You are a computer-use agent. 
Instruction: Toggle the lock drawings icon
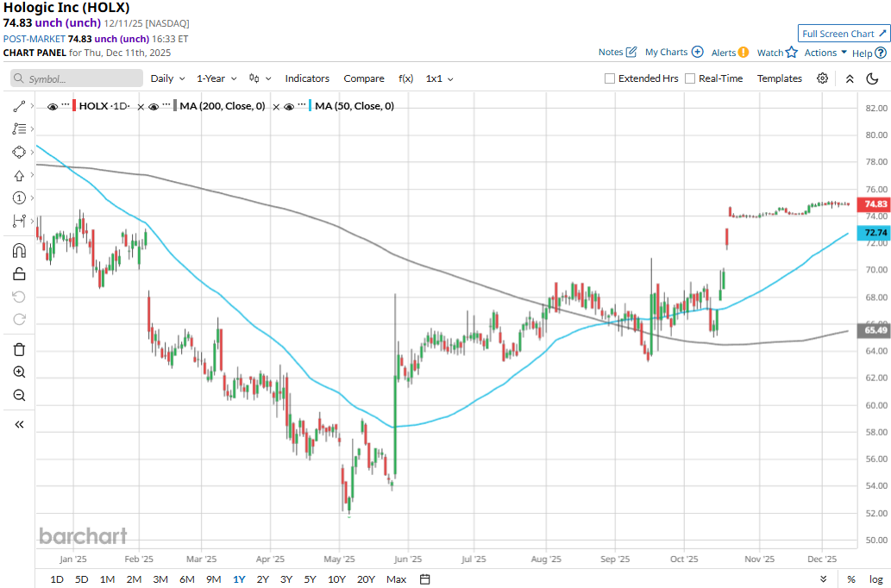pos(19,274)
